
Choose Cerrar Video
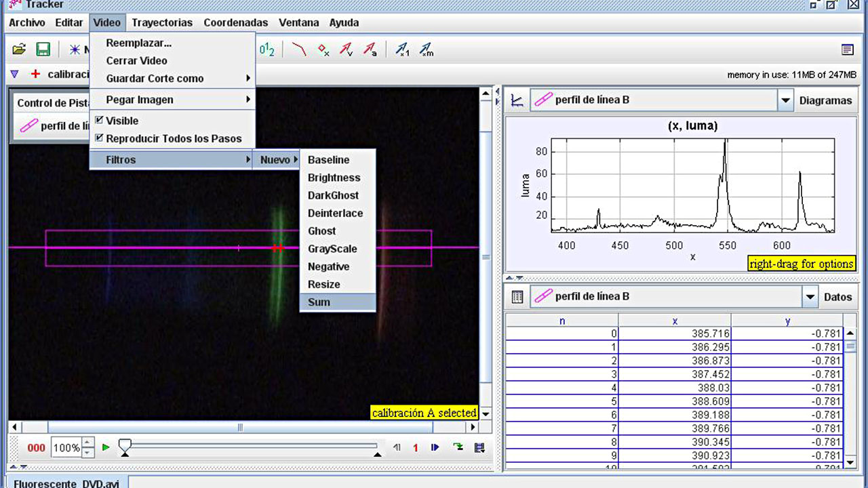click(172, 60)
